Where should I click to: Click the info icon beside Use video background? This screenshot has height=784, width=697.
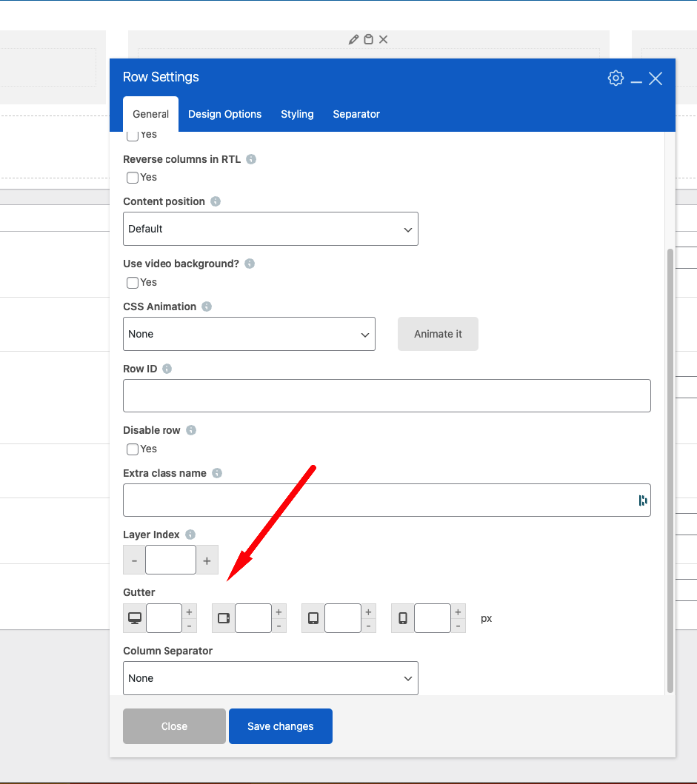pos(249,264)
